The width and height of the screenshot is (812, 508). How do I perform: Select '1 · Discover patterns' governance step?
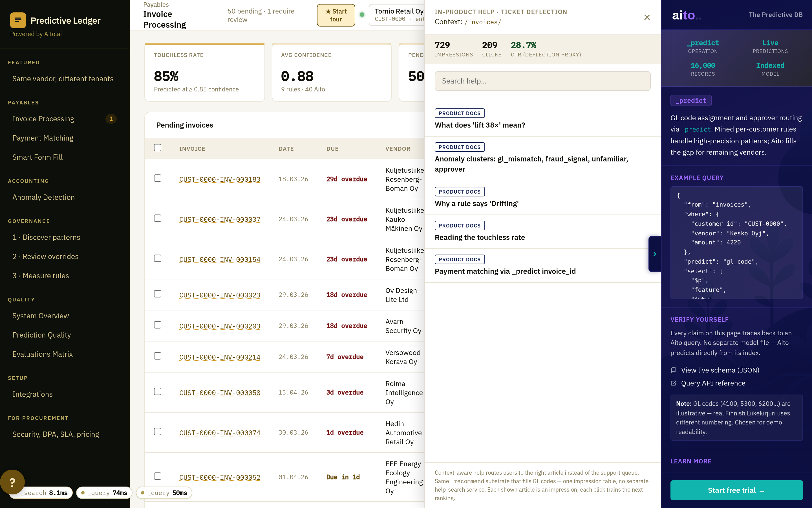tap(46, 237)
